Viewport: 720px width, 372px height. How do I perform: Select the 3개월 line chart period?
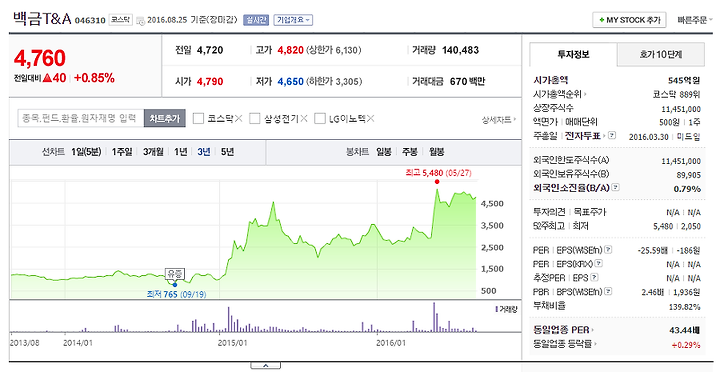[x=153, y=152]
